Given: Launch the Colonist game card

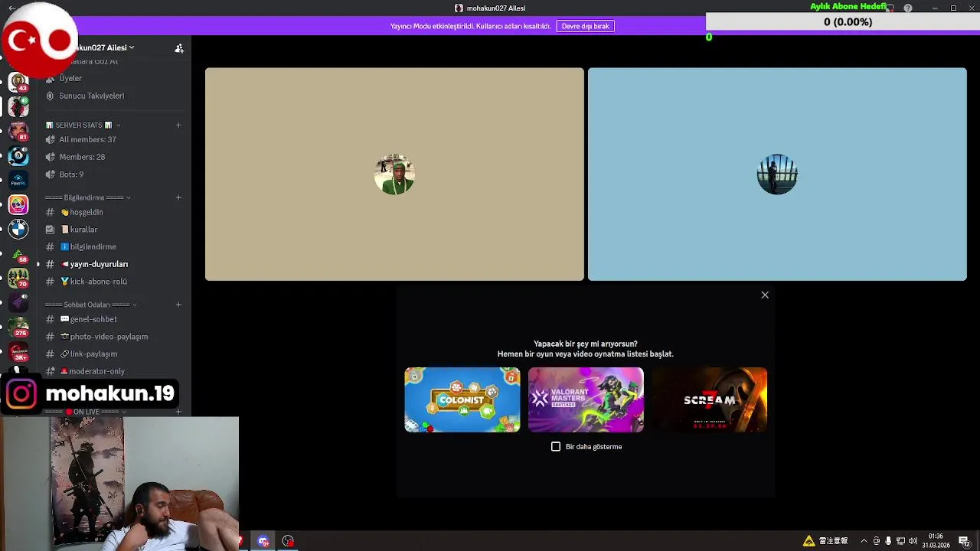Looking at the screenshot, I should (x=462, y=399).
